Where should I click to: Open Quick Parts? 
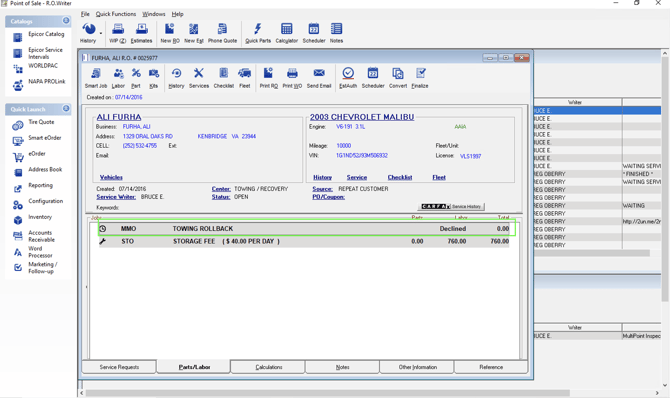(258, 33)
